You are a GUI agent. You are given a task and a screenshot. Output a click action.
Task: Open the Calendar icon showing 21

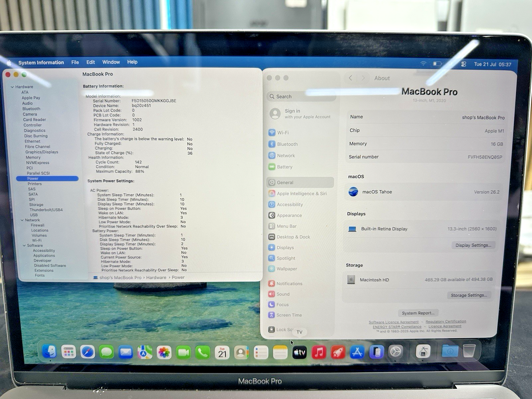point(222,352)
